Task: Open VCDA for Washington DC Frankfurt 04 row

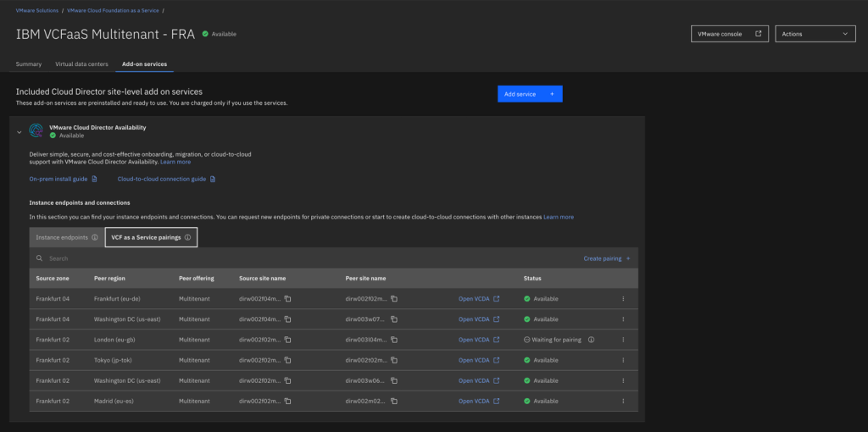Action: point(479,319)
